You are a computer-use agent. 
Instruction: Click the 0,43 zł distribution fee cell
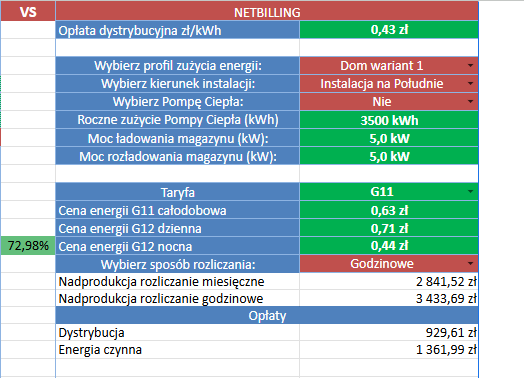tap(389, 30)
